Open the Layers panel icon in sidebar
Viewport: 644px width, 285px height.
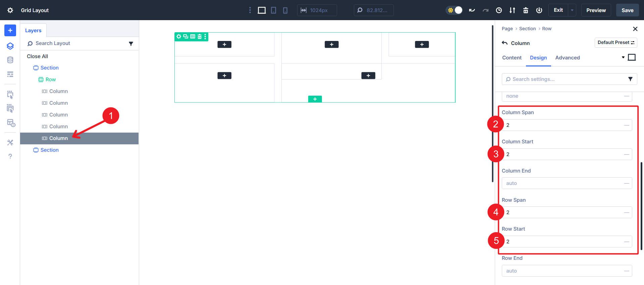coord(10,46)
